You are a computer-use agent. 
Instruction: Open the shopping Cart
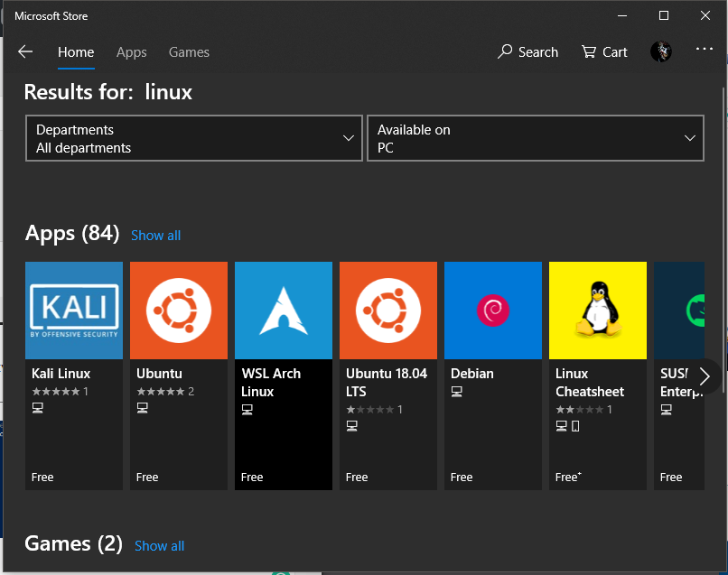pyautogui.click(x=604, y=52)
